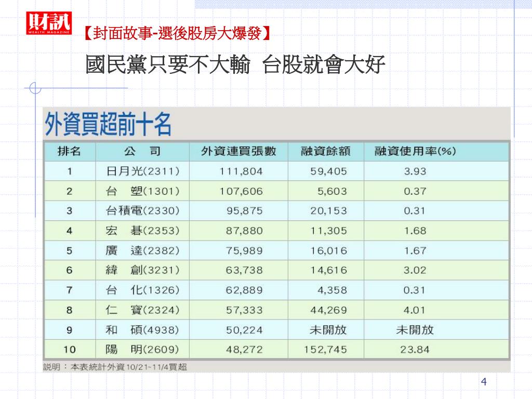Click rank number 10 in 排名 column
The height and width of the screenshot is (399, 532).
70,350
